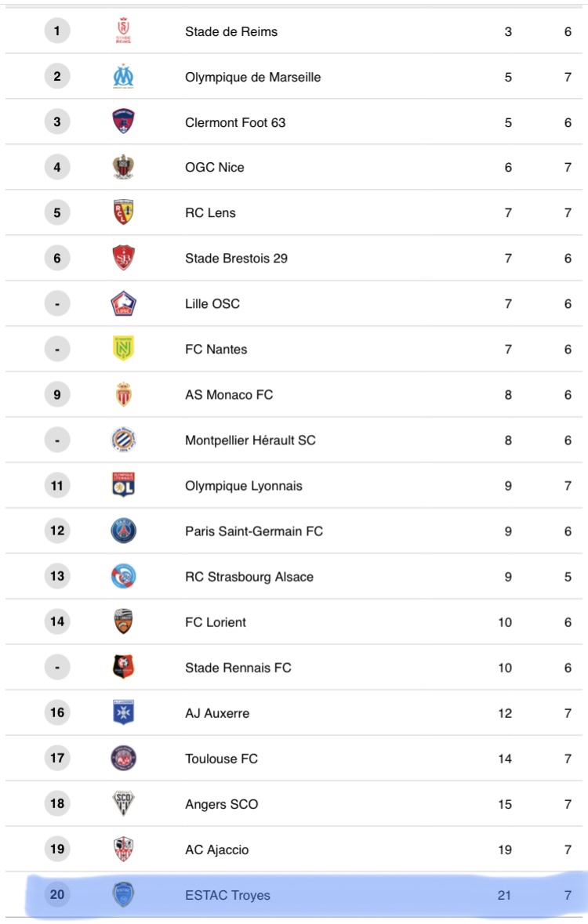Click the FC Lorient team name

[216, 622]
